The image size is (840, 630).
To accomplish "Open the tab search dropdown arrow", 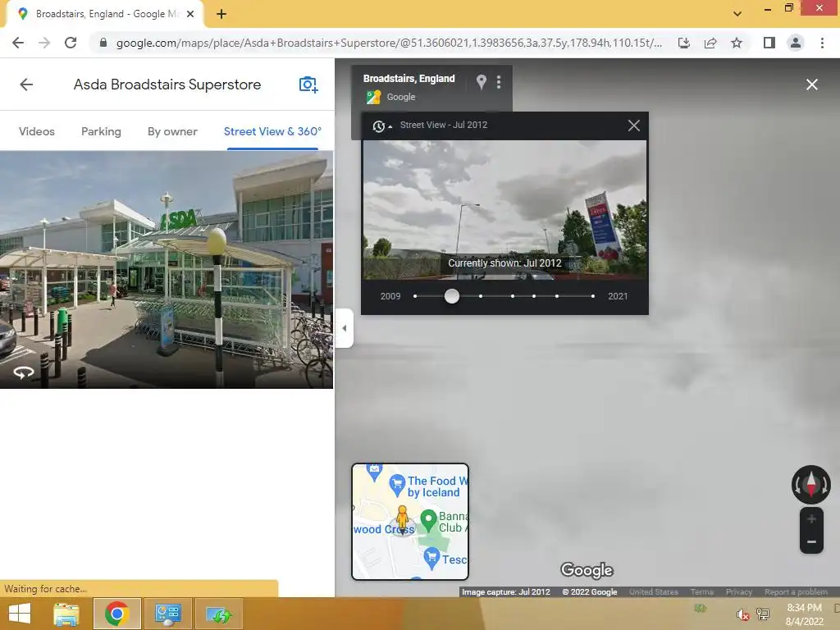I will (x=737, y=14).
